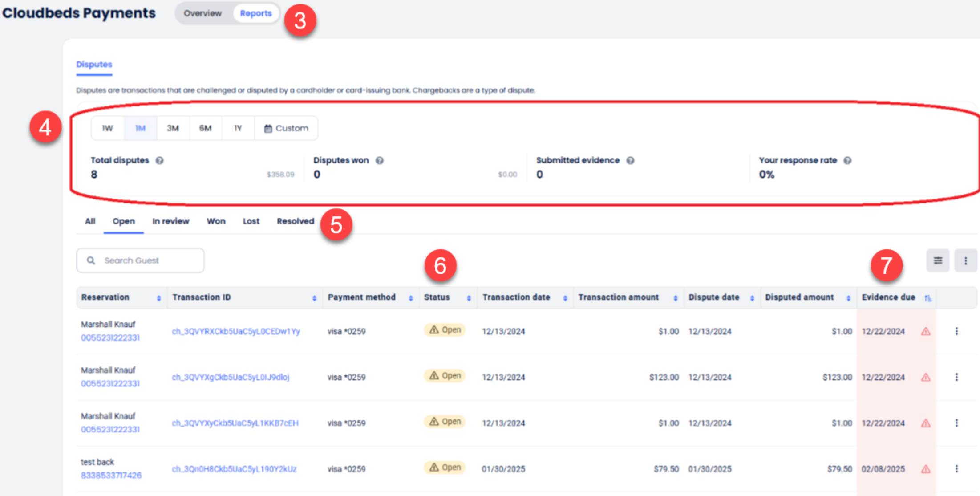
Task: Sort by Evidence due column
Action: click(928, 298)
